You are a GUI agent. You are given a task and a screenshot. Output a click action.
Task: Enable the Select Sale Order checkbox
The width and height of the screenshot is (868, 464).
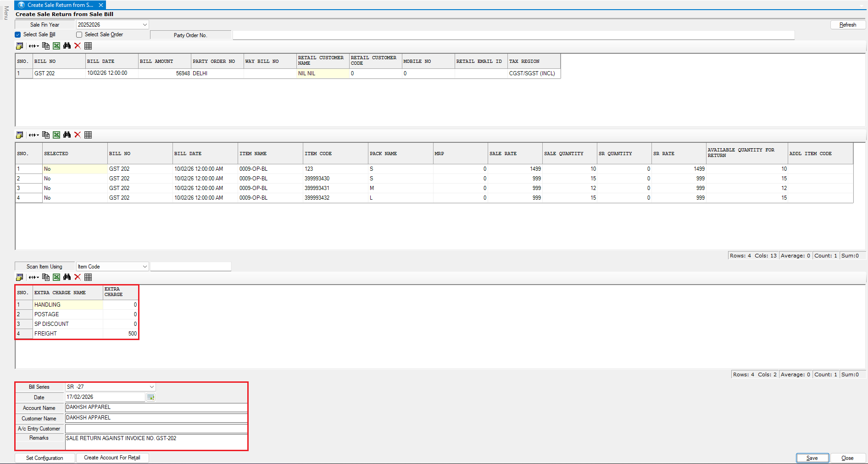(x=79, y=34)
